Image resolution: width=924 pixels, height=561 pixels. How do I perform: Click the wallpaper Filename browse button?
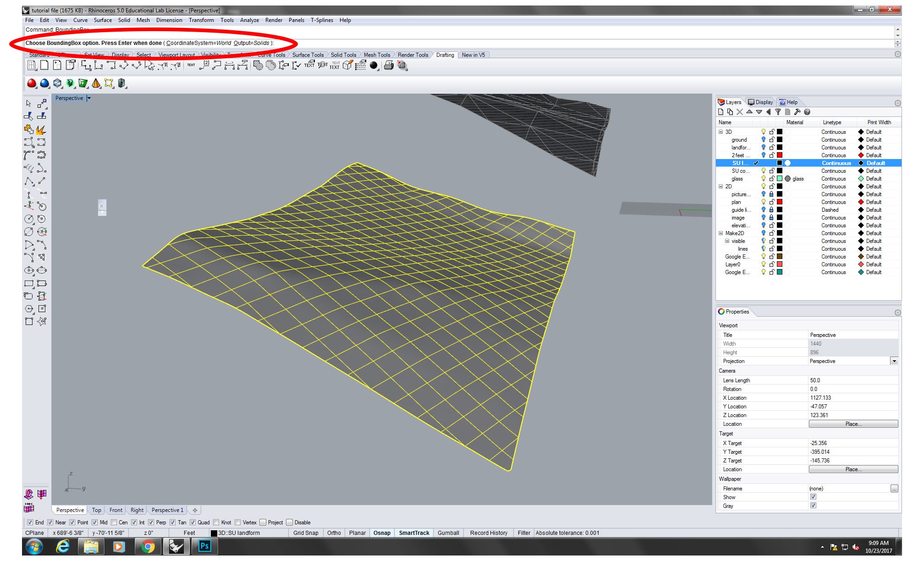[894, 489]
